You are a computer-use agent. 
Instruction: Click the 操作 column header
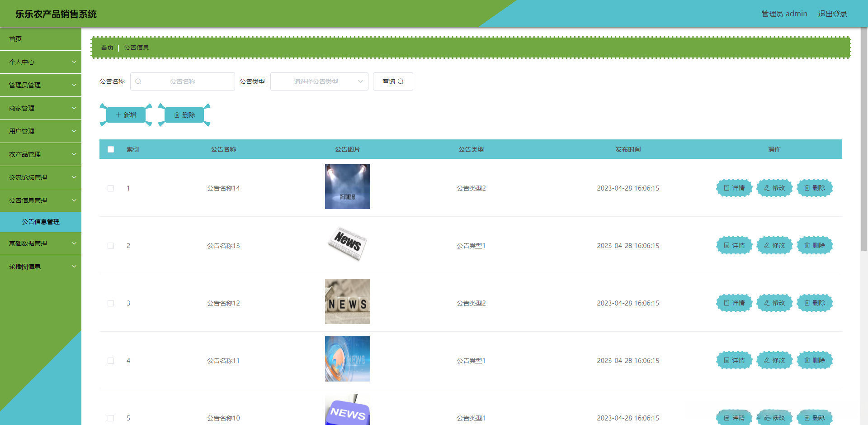774,149
